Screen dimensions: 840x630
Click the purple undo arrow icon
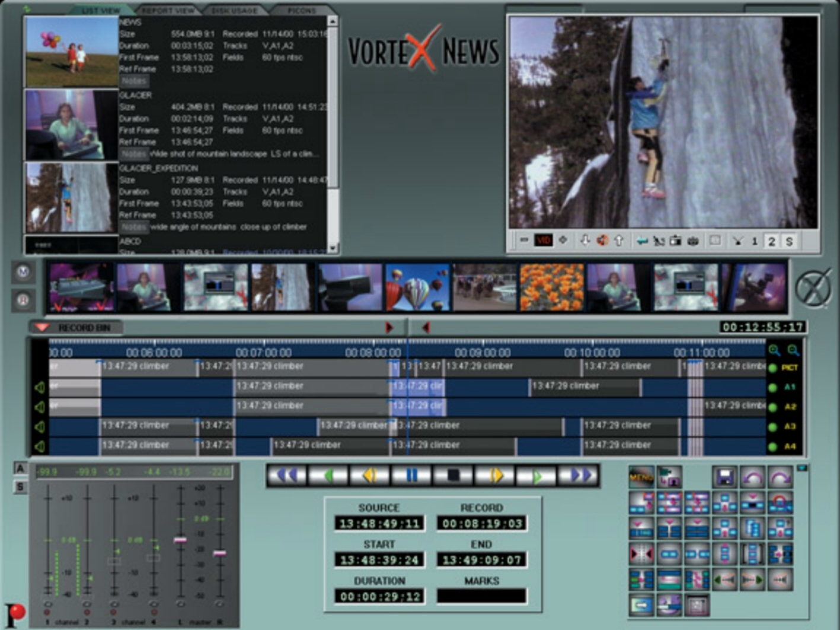point(752,477)
